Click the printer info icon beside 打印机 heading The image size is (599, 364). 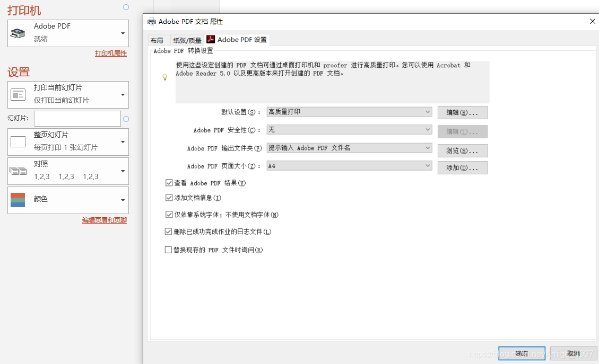click(126, 7)
